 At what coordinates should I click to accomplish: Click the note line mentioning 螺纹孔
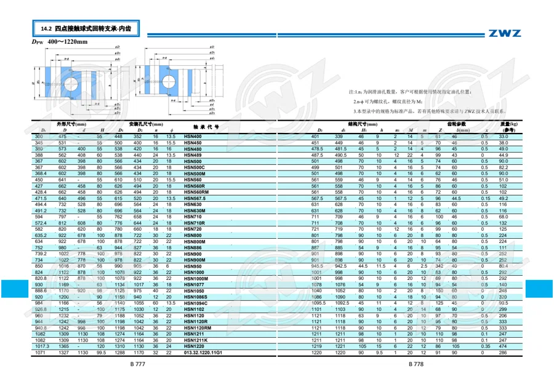pyautogui.click(x=388, y=102)
